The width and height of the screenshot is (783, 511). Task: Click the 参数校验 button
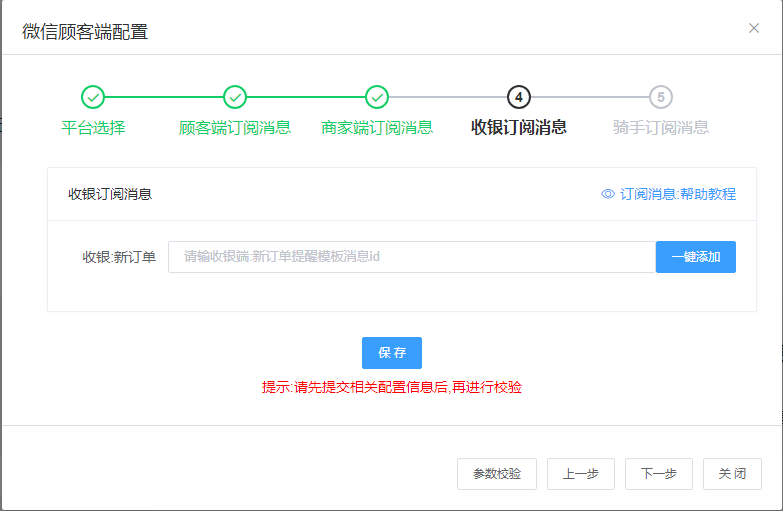pos(497,474)
